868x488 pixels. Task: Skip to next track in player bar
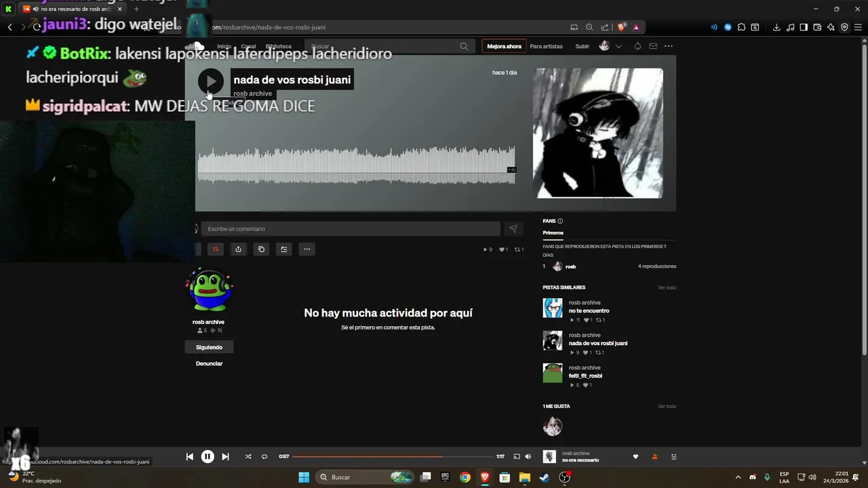(225, 457)
